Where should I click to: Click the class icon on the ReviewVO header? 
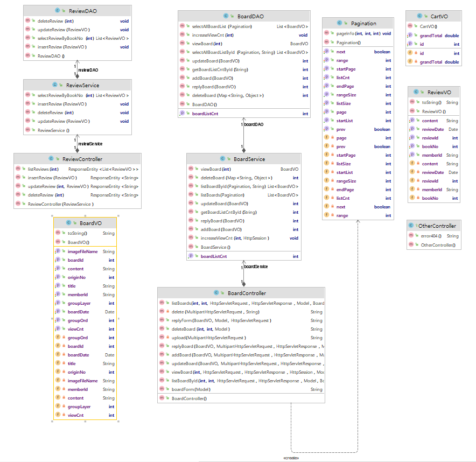(x=416, y=92)
